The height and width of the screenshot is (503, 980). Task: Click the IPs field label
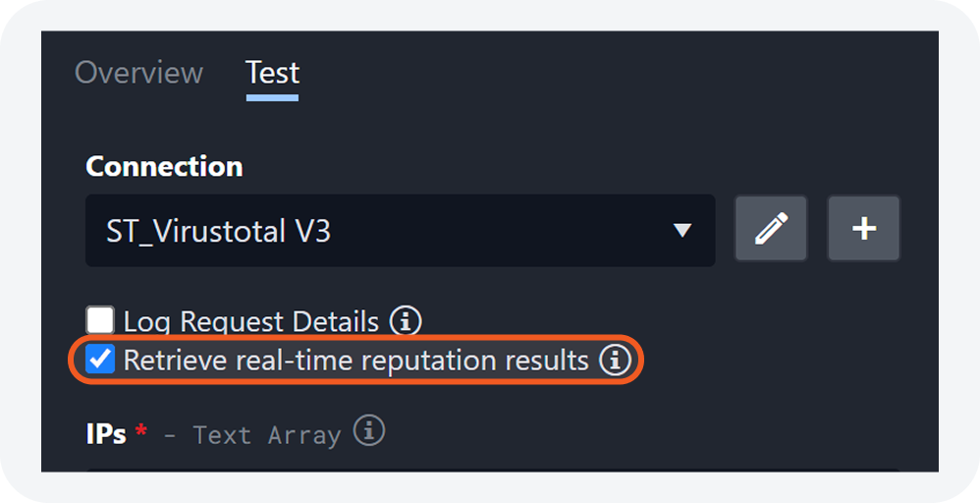(x=106, y=433)
